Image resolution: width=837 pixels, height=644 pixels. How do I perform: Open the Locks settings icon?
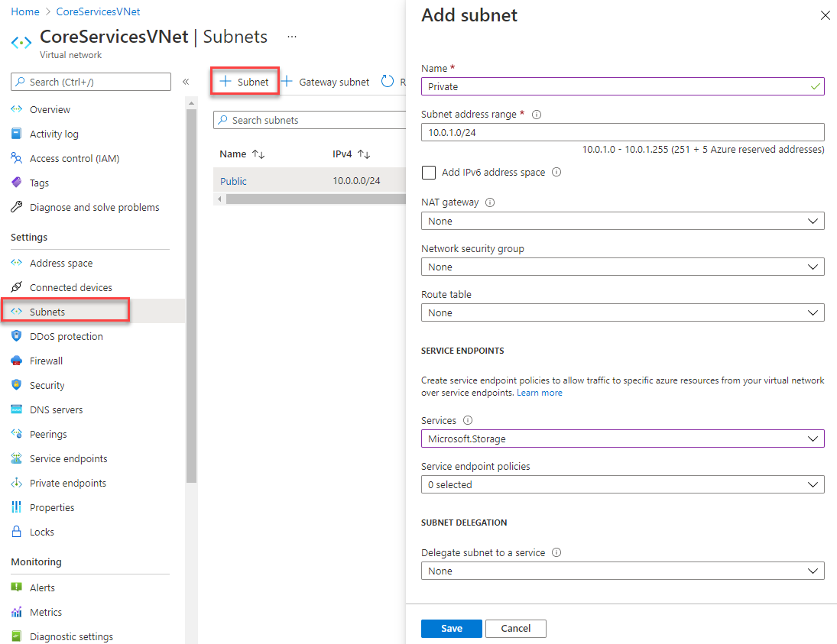click(17, 532)
